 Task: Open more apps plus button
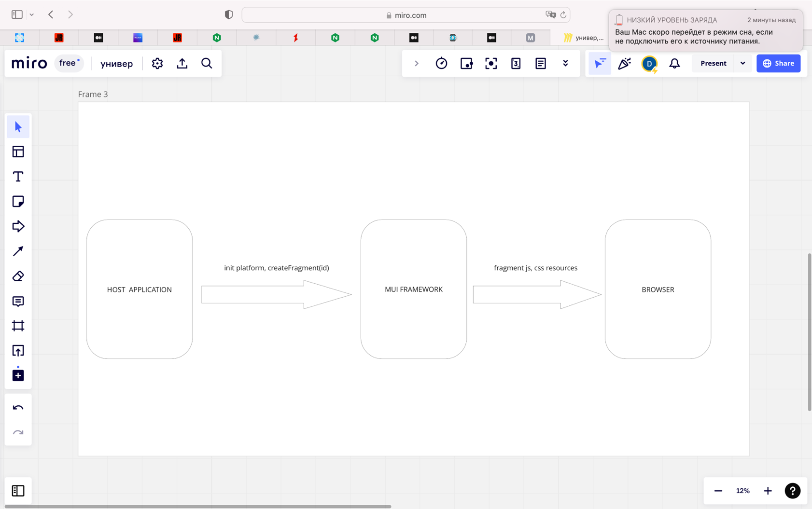pyautogui.click(x=18, y=375)
